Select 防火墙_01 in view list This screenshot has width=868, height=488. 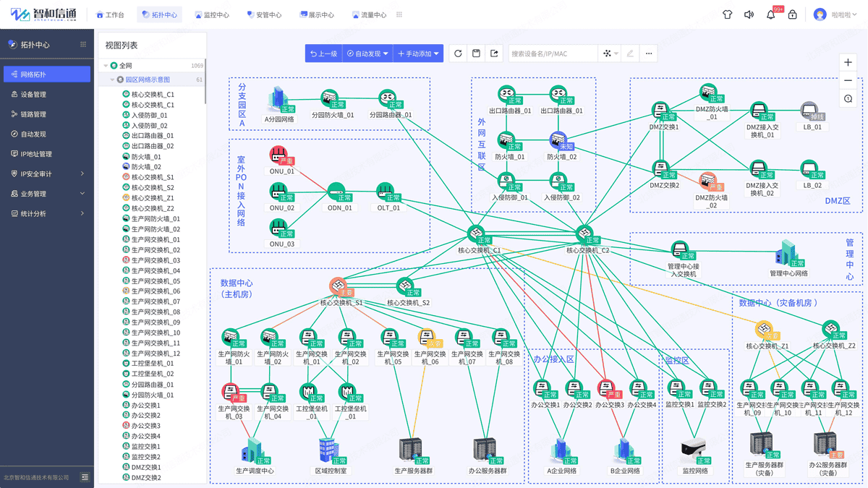click(146, 156)
